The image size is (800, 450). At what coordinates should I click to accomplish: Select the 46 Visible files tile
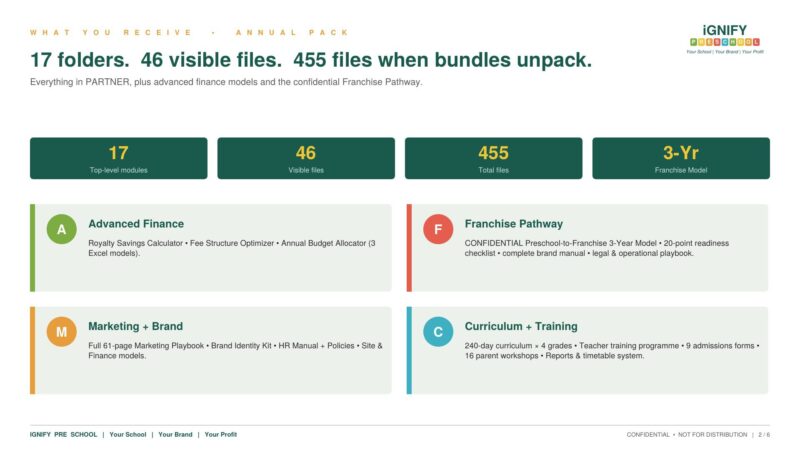coord(306,158)
